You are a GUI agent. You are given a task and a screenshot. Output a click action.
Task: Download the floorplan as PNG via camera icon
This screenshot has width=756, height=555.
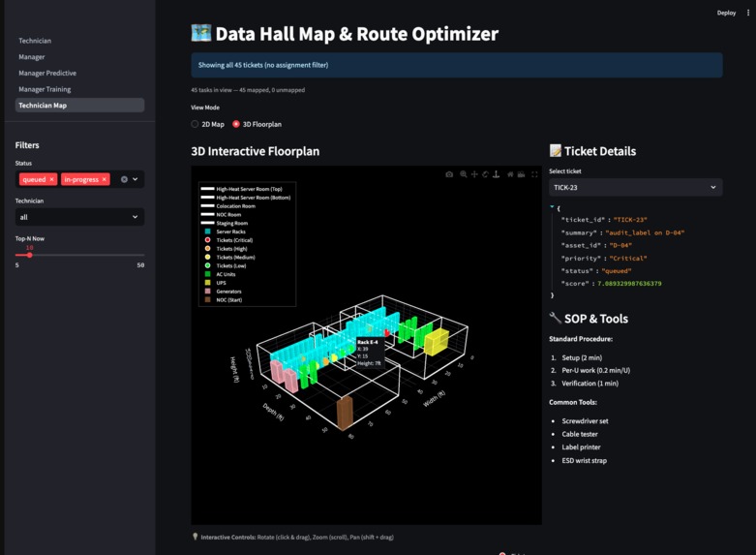point(449,174)
